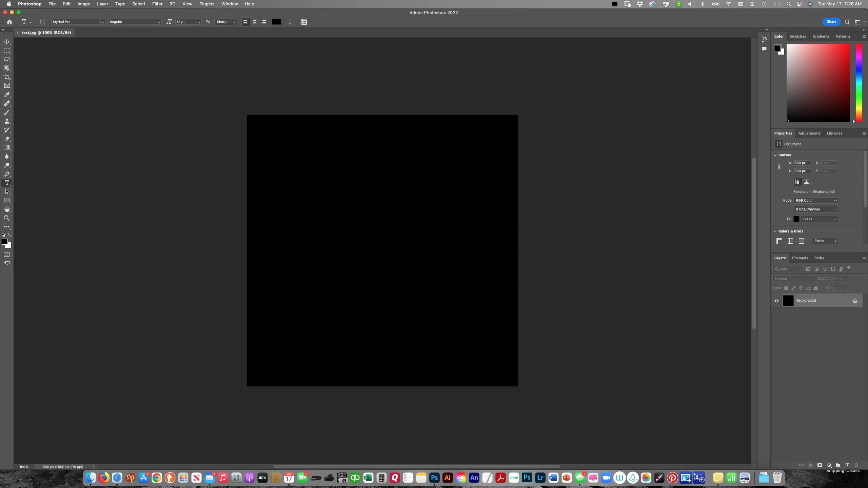The height and width of the screenshot is (488, 868).
Task: Select the Zoom tool
Action: 7,218
